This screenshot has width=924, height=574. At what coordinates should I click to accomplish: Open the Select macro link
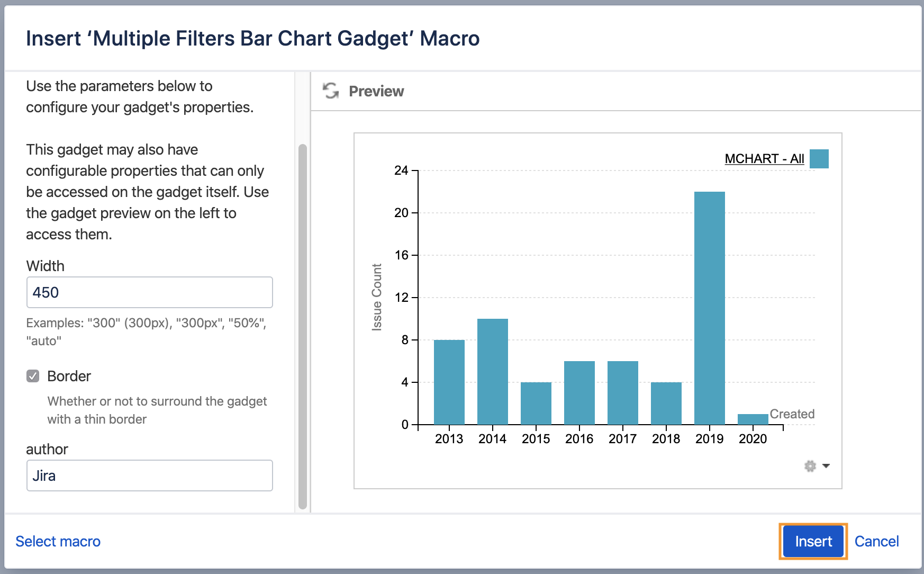(58, 541)
